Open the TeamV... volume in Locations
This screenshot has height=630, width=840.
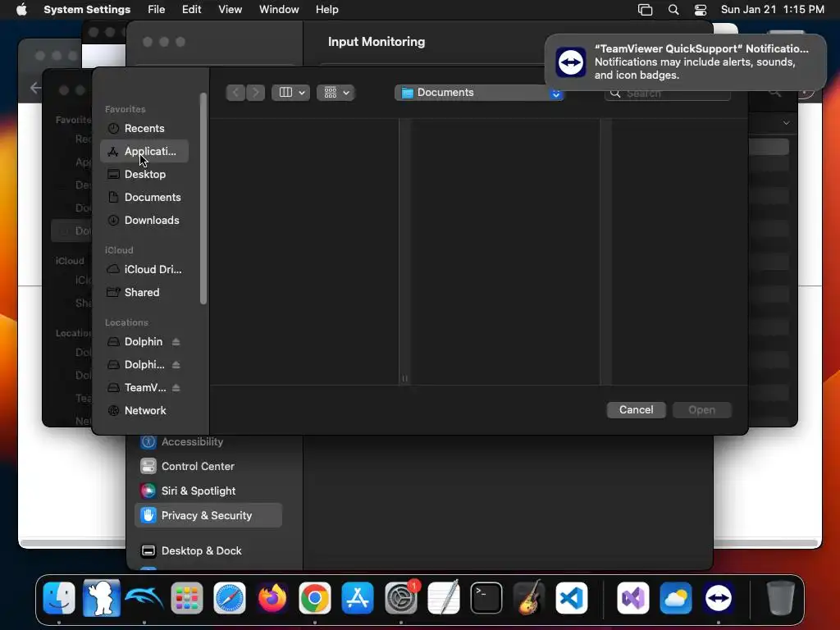144,388
